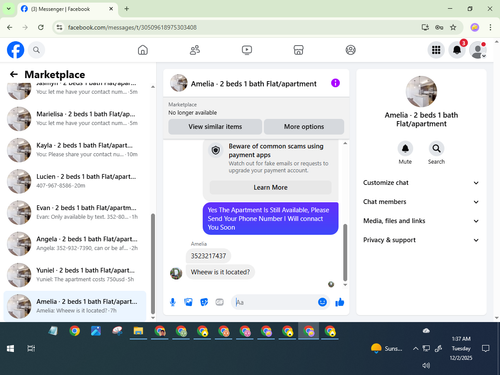Click Amelia's sender avatar beside messages
The image size is (500, 375).
[x=176, y=273]
